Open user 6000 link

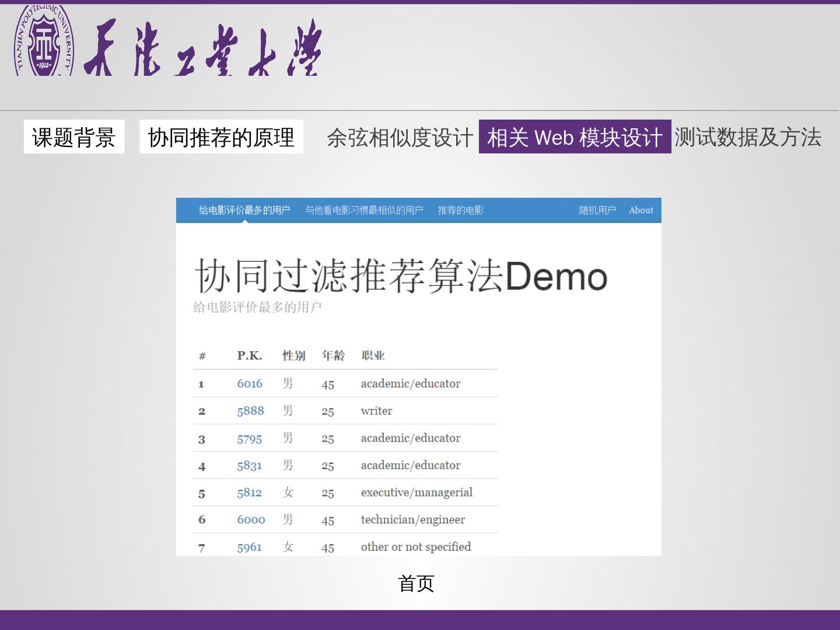(x=251, y=520)
